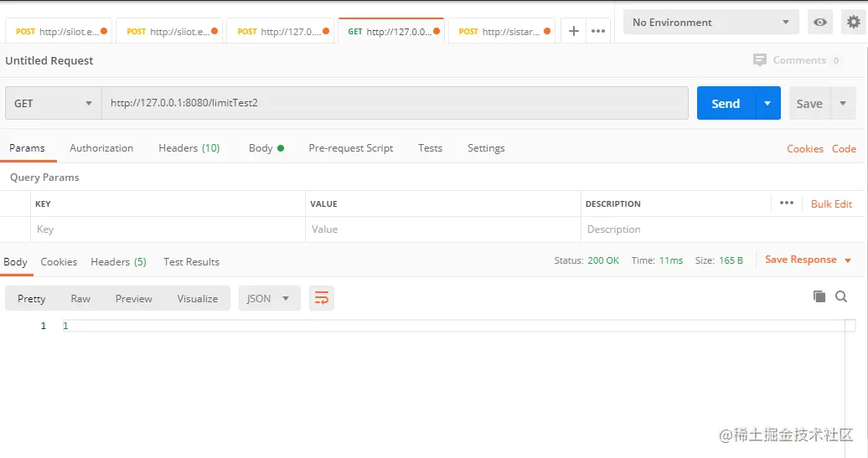This screenshot has width=868, height=458.
Task: Open environment quick look eye icon
Action: tap(820, 22)
